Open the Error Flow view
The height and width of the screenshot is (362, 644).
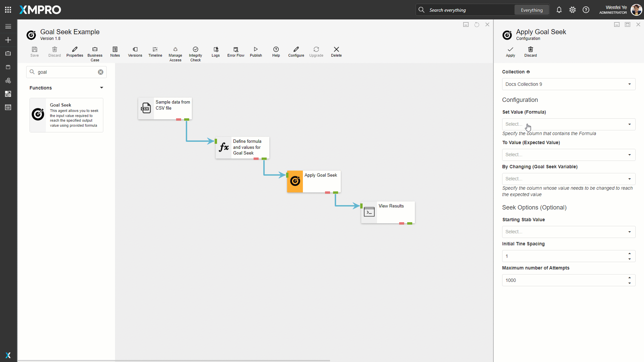(x=235, y=52)
